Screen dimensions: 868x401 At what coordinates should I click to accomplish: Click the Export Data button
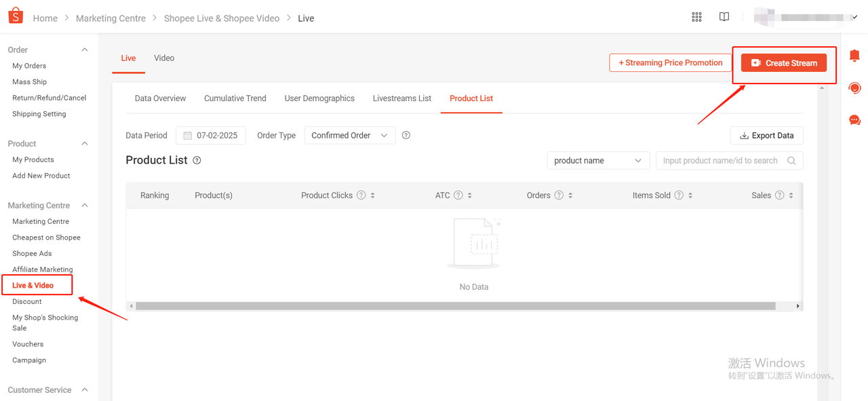[767, 136]
